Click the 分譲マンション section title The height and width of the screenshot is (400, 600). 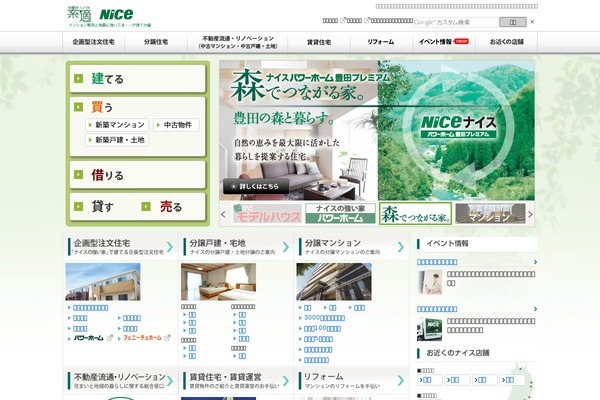tap(333, 243)
